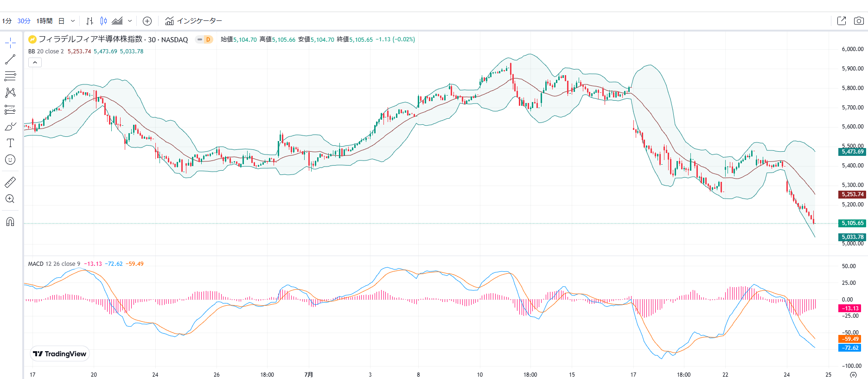Switch chart style to candlesticks

pyautogui.click(x=103, y=21)
